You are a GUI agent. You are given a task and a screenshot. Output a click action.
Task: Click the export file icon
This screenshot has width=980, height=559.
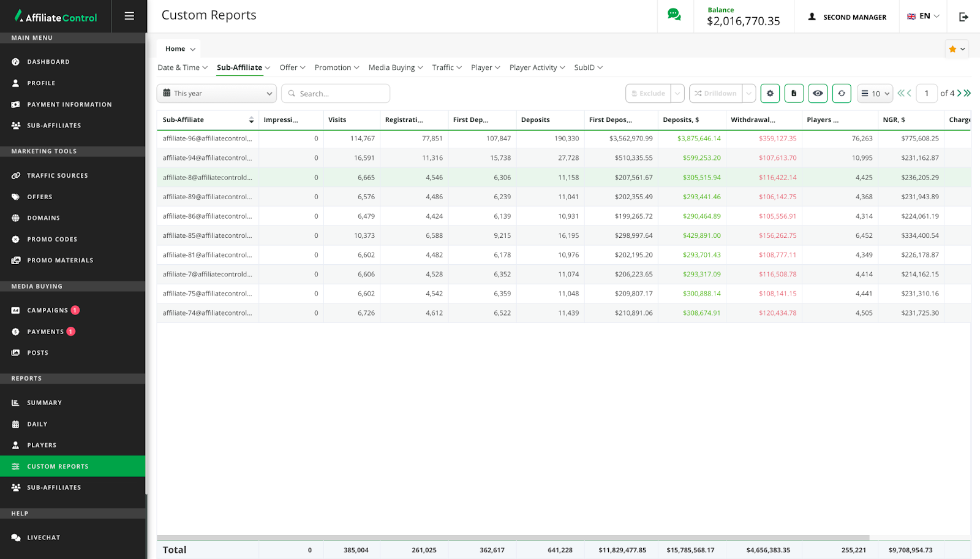coord(794,93)
